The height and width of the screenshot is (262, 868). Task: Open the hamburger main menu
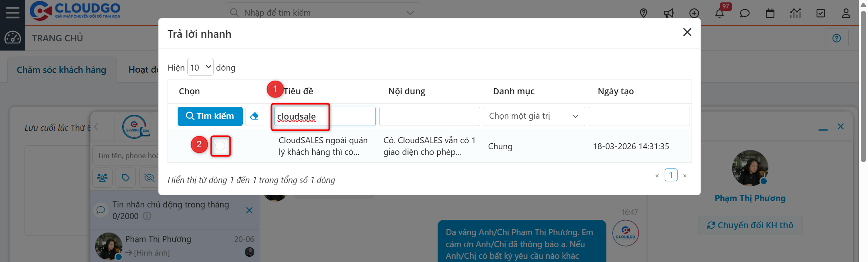click(12, 12)
